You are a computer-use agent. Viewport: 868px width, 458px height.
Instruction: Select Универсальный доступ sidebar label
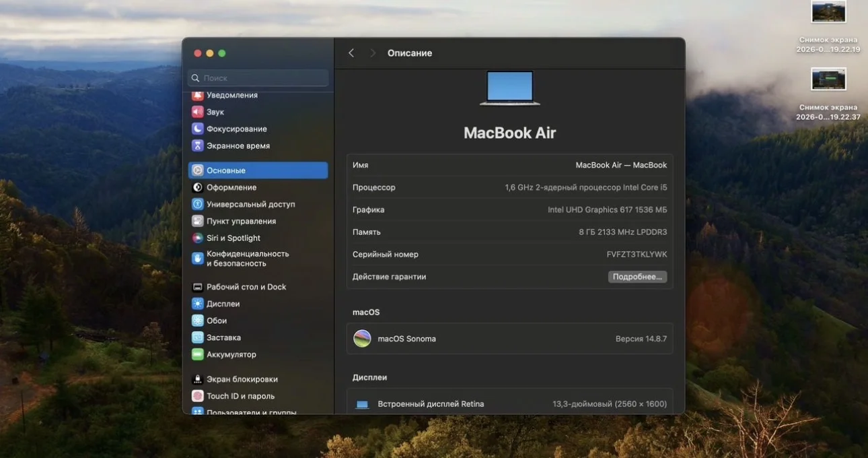251,204
